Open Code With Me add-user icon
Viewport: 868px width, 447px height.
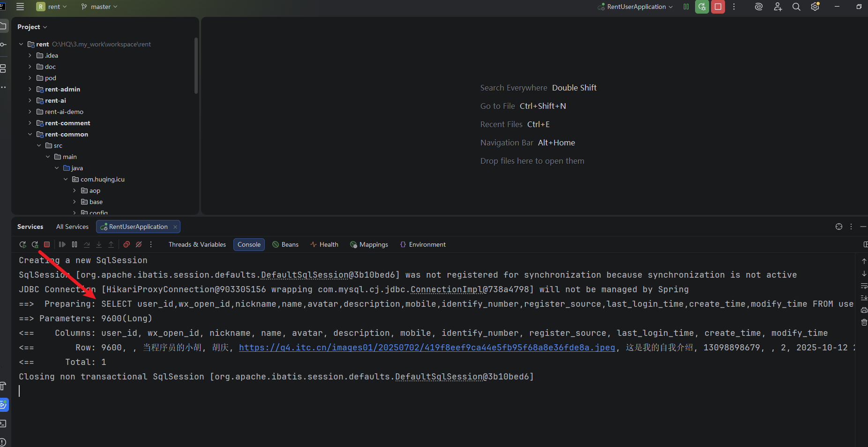(x=778, y=7)
